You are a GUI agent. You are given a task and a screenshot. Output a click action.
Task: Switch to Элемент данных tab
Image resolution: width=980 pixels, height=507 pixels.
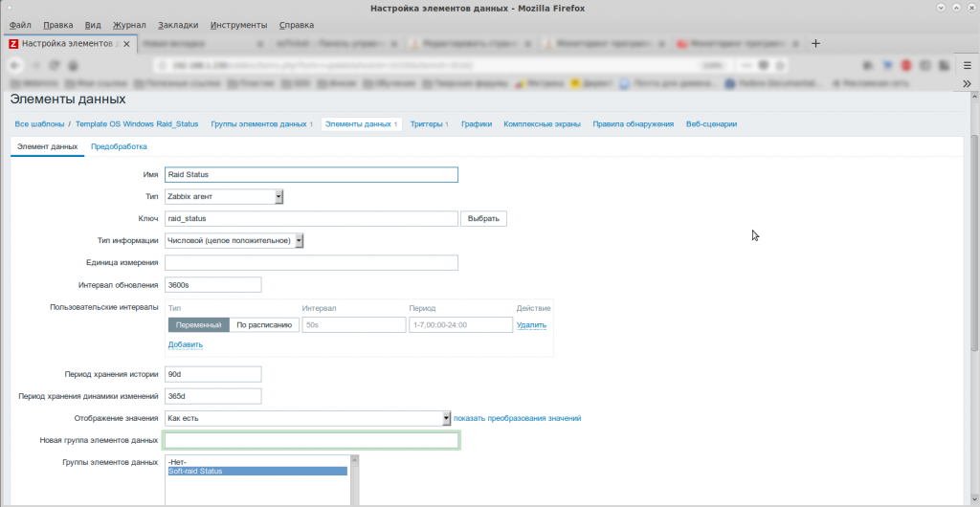pos(48,146)
